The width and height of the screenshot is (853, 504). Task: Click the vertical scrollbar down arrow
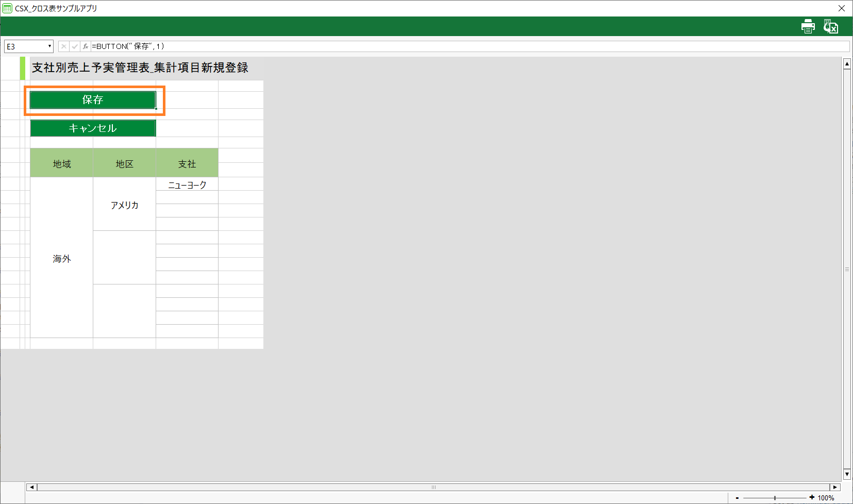click(847, 474)
